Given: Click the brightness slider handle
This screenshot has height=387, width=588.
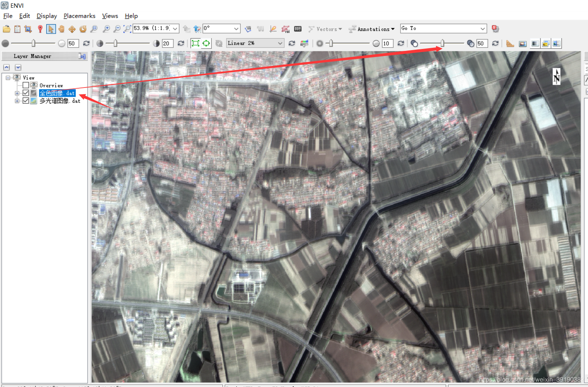Looking at the screenshot, I should click(34, 43).
